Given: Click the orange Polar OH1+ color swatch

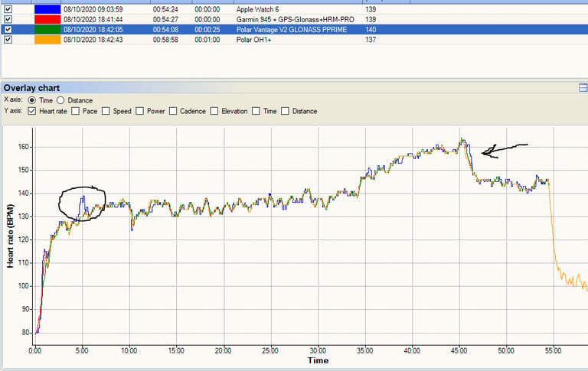Looking at the screenshot, I should click(47, 40).
